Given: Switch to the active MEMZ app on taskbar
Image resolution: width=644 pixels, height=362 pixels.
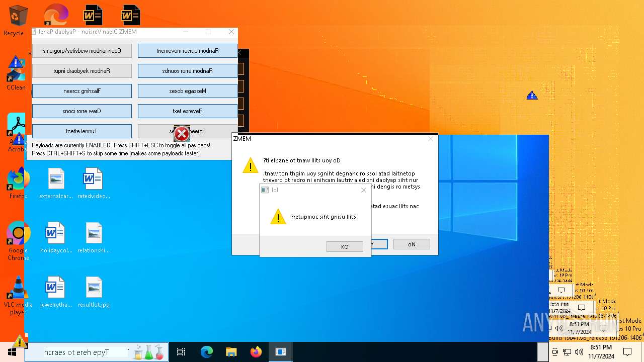Looking at the screenshot, I should coord(280,352).
